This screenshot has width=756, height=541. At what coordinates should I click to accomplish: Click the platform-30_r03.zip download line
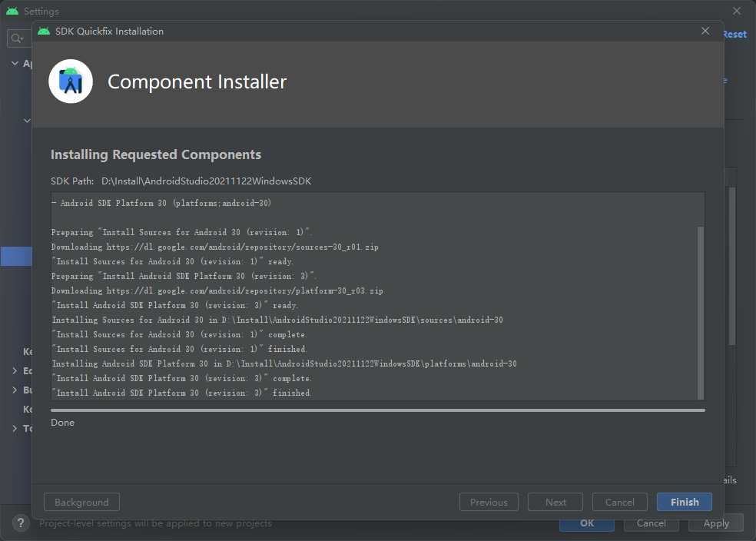[x=217, y=290]
